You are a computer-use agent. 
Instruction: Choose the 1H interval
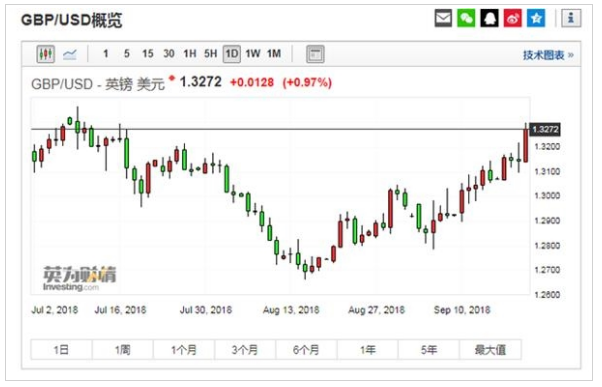(190, 54)
